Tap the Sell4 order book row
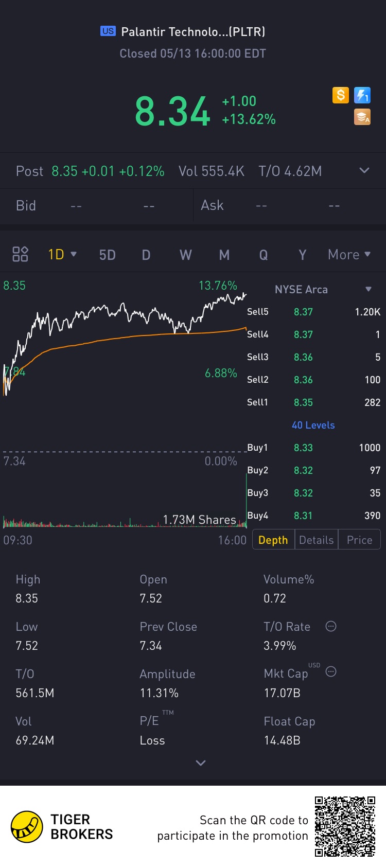The image size is (386, 868). 313,334
